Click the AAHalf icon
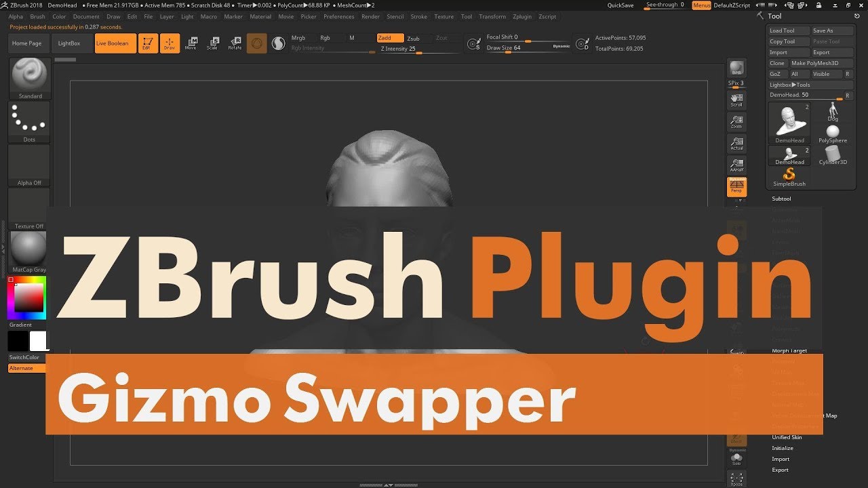 [x=736, y=165]
